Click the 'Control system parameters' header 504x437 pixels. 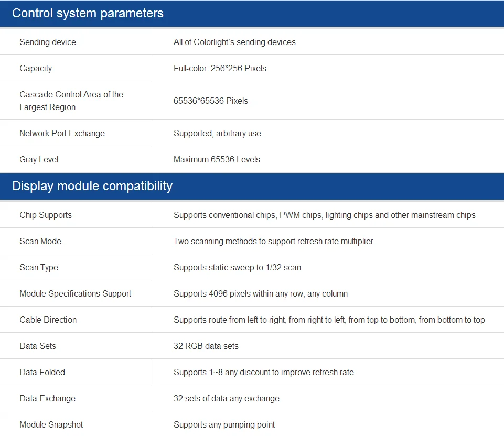(x=88, y=13)
